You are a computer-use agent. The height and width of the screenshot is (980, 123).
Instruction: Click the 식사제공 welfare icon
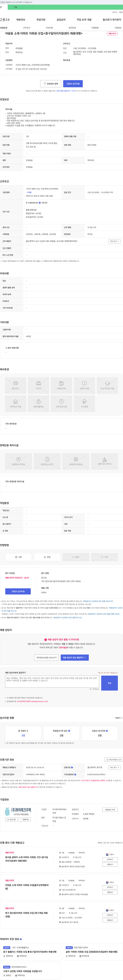[x=84, y=404]
